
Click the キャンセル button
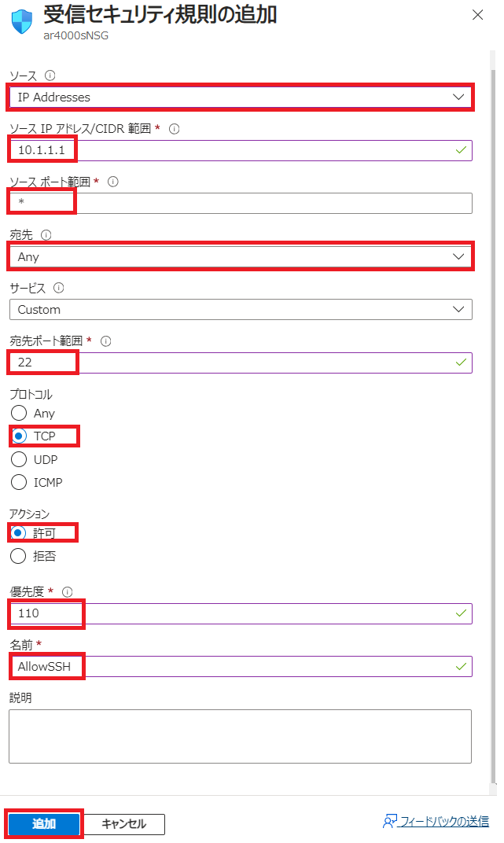pyautogui.click(x=125, y=824)
